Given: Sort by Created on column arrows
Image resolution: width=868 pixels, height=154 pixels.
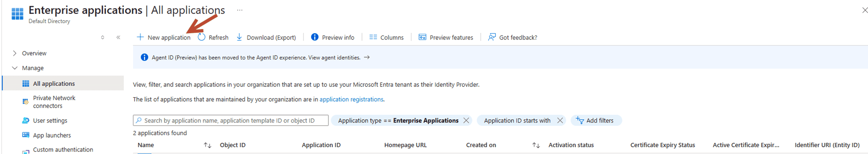Looking at the screenshot, I should pyautogui.click(x=536, y=145).
